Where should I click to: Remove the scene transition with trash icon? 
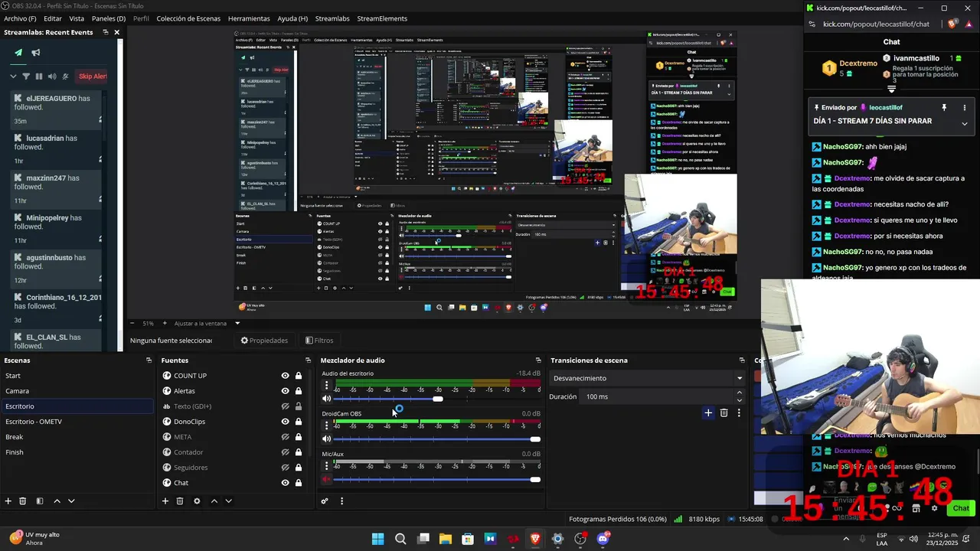coord(724,413)
